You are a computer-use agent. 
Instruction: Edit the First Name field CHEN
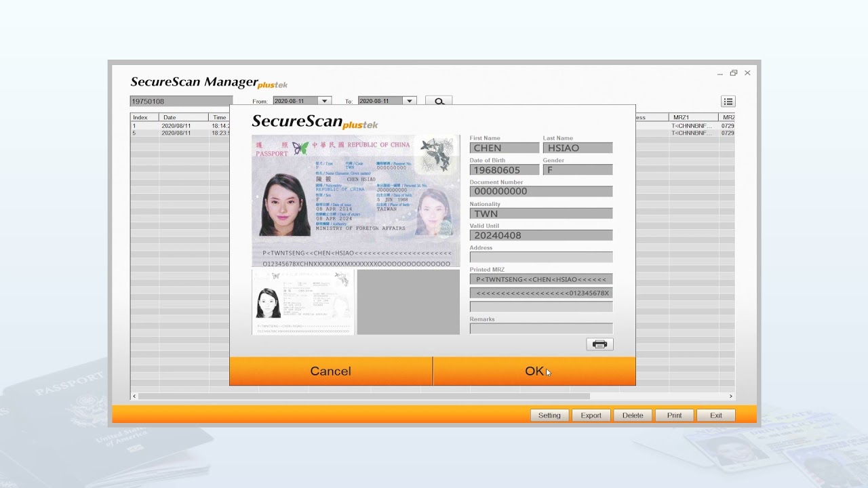tap(505, 148)
